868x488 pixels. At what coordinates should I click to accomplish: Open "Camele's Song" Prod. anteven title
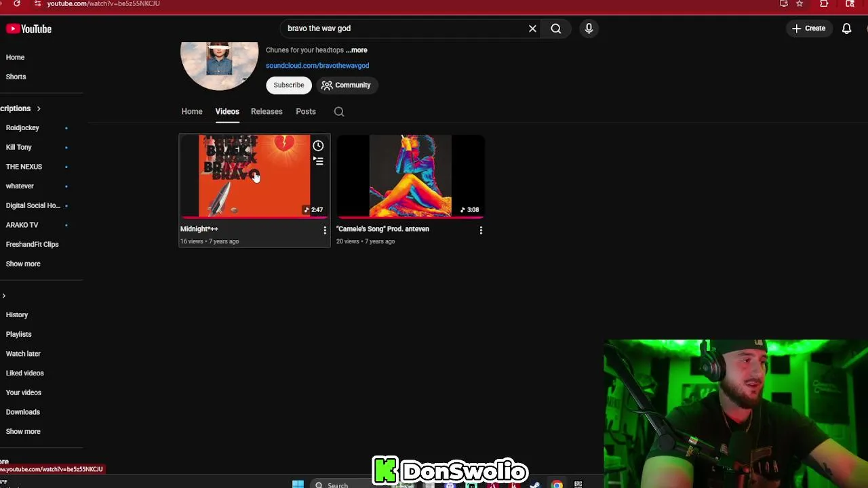382,229
